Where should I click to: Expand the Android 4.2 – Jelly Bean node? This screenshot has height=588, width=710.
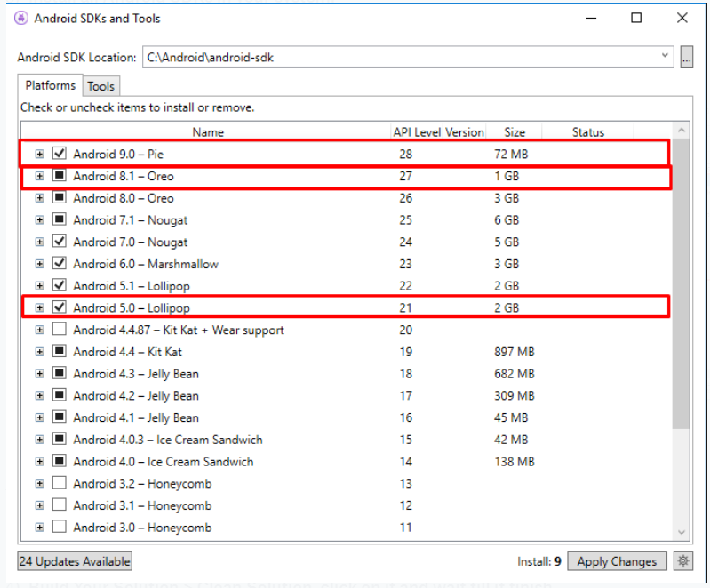[40, 395]
